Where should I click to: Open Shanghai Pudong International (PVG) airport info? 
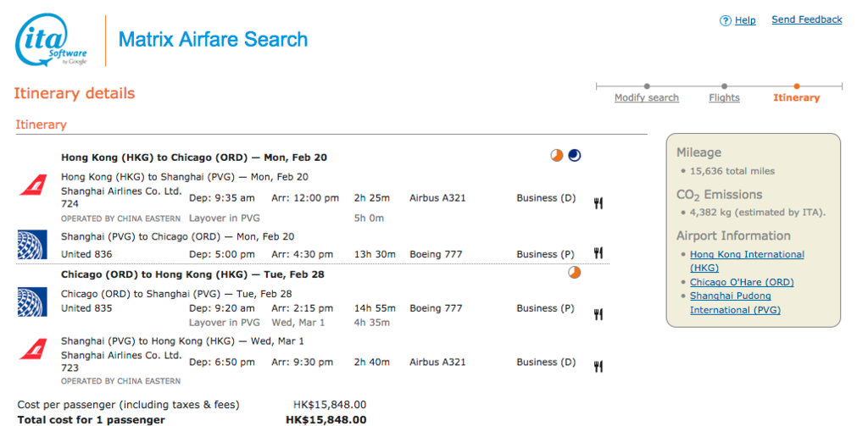coord(735,303)
